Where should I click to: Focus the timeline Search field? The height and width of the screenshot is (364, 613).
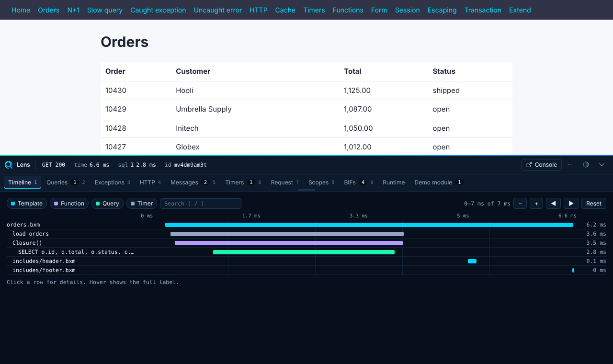pos(201,204)
